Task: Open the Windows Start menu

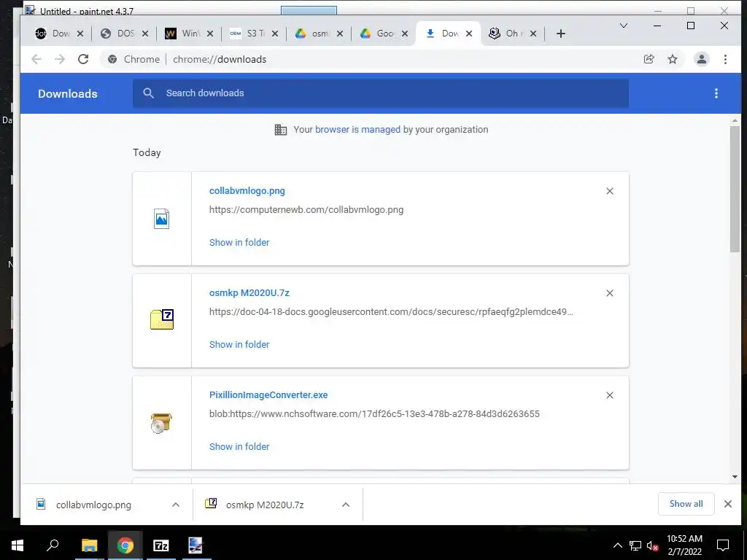Action: pyautogui.click(x=18, y=545)
